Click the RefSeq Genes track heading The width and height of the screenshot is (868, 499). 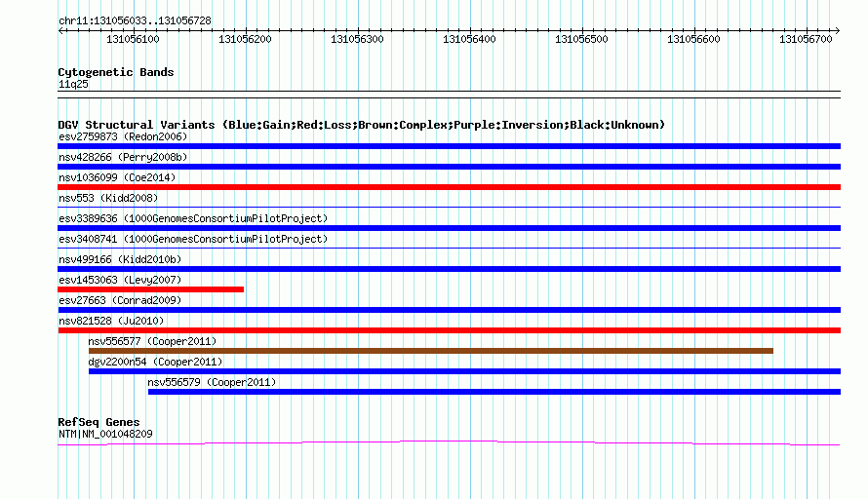pos(99,422)
